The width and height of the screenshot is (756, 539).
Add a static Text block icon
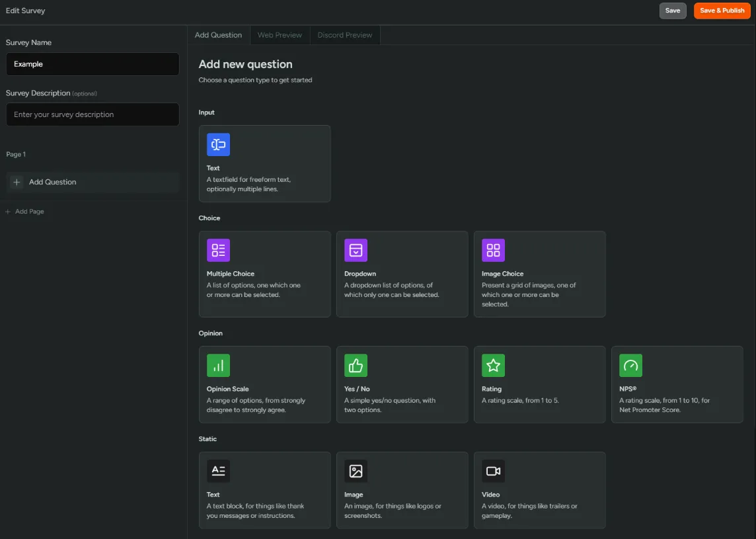(x=218, y=471)
